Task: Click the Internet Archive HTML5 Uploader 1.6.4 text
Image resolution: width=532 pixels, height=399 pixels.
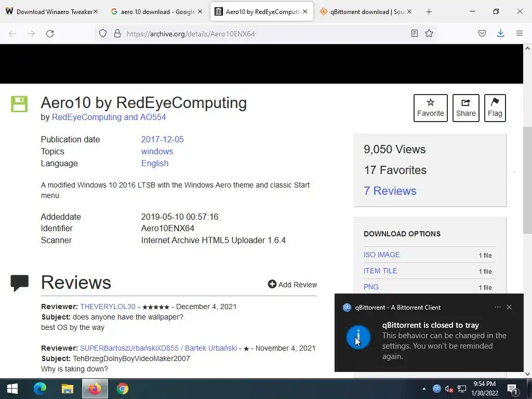Action: (214, 240)
